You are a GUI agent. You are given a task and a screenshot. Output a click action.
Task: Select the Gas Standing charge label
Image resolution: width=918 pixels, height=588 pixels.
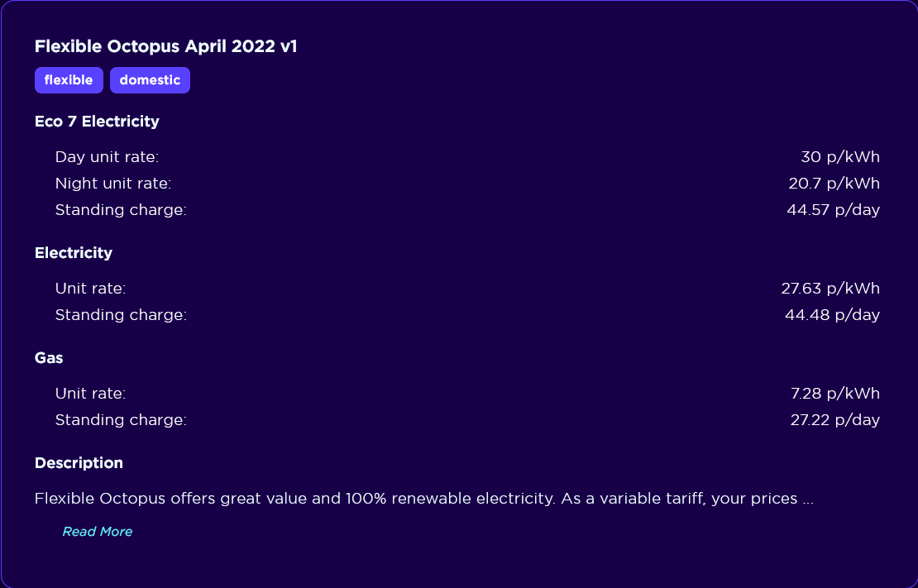coord(122,419)
